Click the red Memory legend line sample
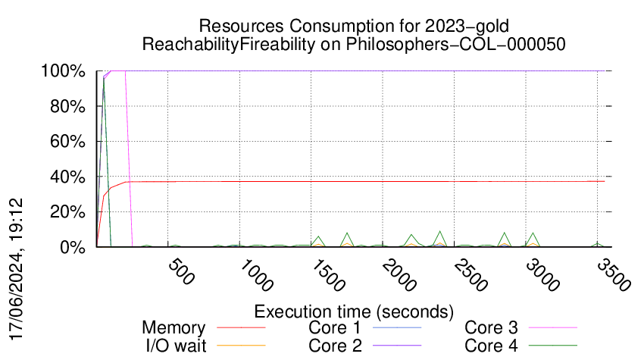The image size is (644, 360). tap(241, 327)
